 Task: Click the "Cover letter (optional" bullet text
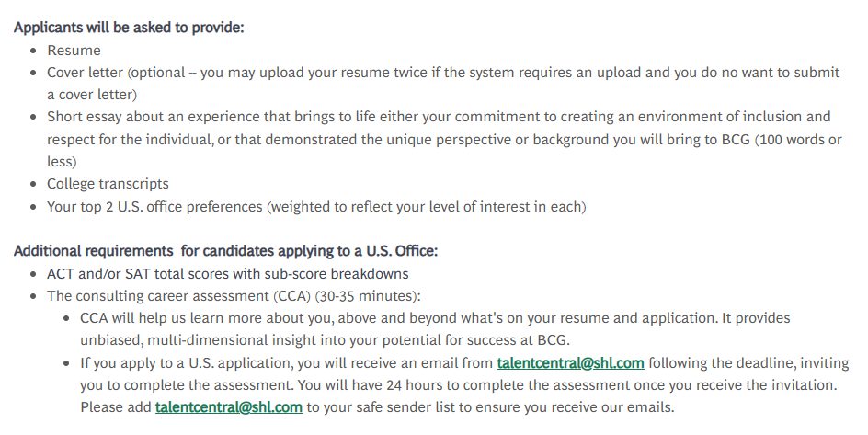click(443, 84)
